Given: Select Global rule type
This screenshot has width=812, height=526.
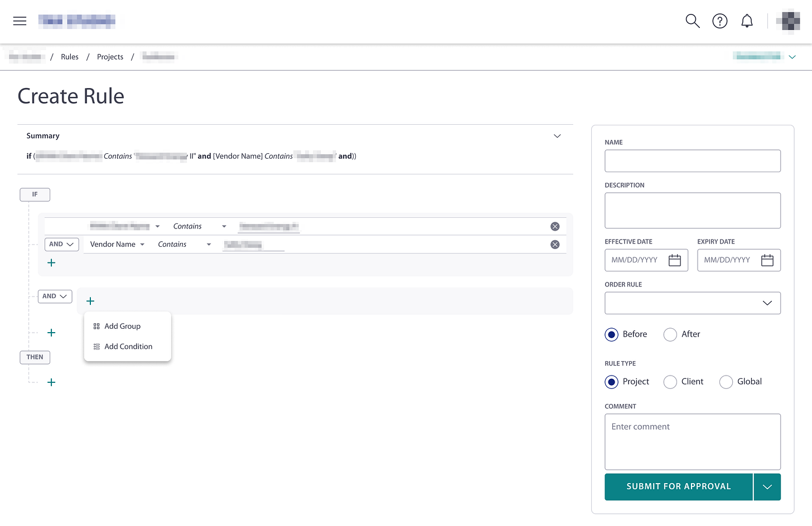Looking at the screenshot, I should (x=726, y=382).
